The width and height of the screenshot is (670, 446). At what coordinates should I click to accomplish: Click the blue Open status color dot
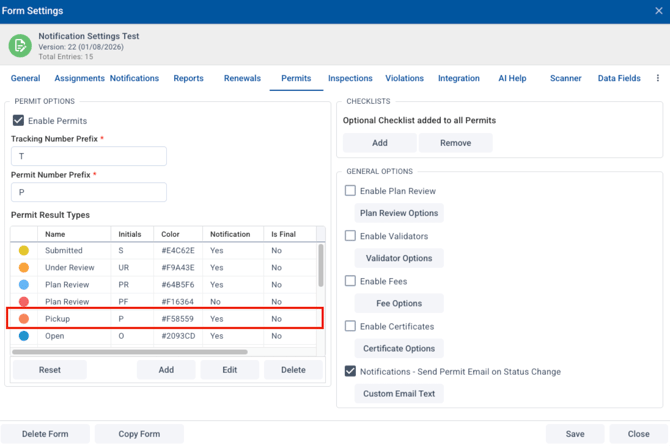click(24, 336)
